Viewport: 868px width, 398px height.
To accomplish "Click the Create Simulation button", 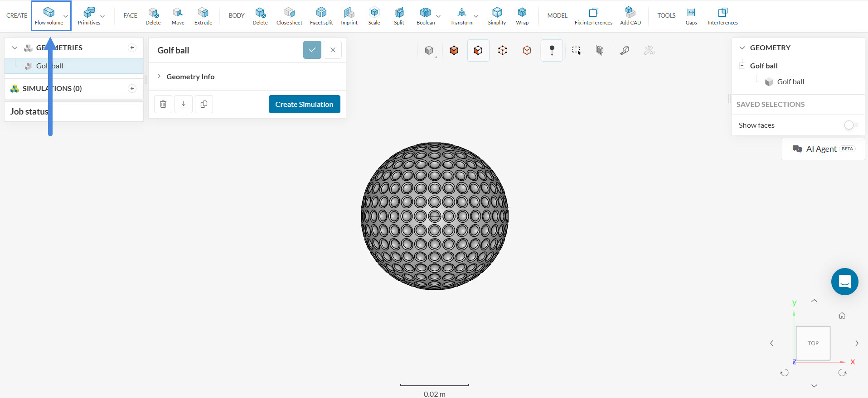I will click(x=304, y=104).
